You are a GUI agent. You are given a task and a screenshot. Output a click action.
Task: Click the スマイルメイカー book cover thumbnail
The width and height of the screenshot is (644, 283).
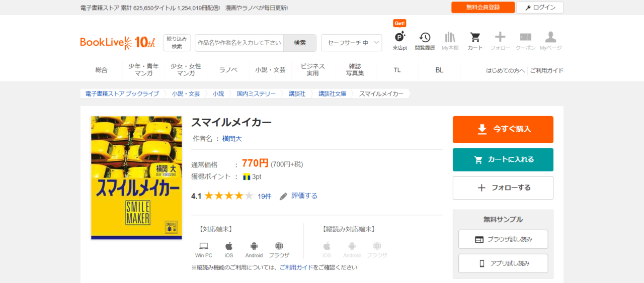tap(136, 177)
